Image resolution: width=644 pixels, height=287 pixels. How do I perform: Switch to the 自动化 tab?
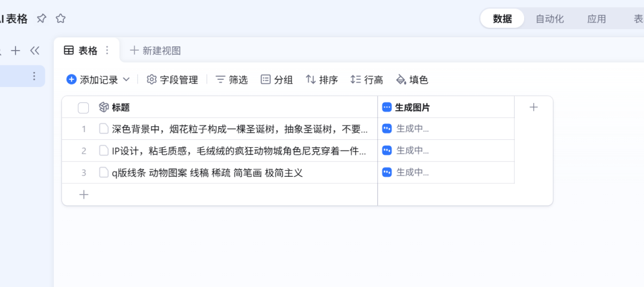[x=550, y=19]
